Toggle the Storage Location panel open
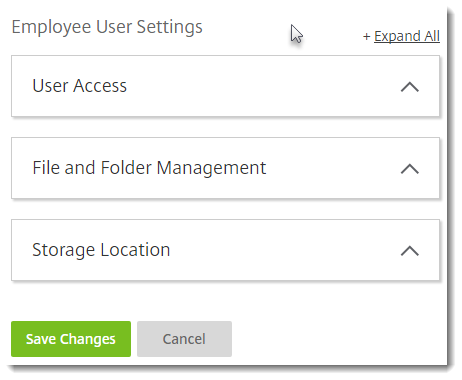This screenshot has height=380, width=462. [225, 250]
